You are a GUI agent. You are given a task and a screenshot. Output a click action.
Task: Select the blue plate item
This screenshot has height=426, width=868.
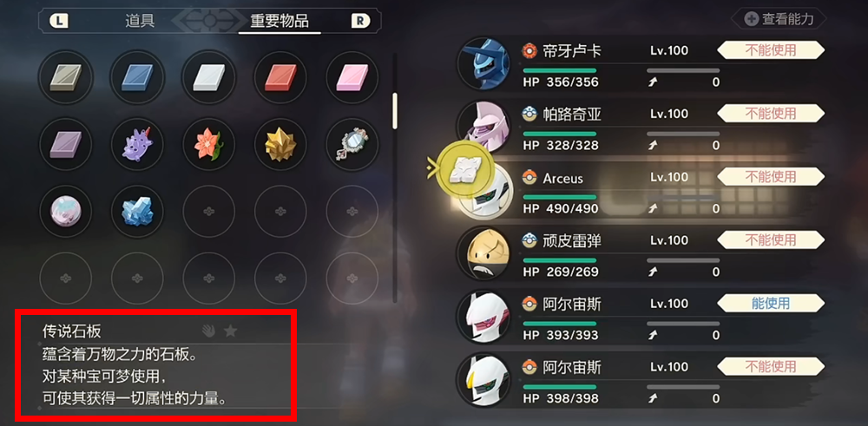point(137,78)
